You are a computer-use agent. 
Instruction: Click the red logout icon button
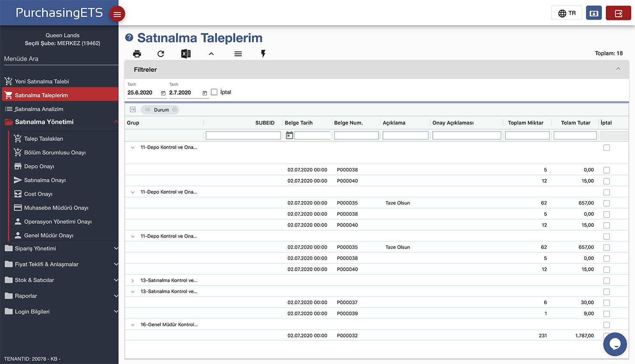point(618,13)
